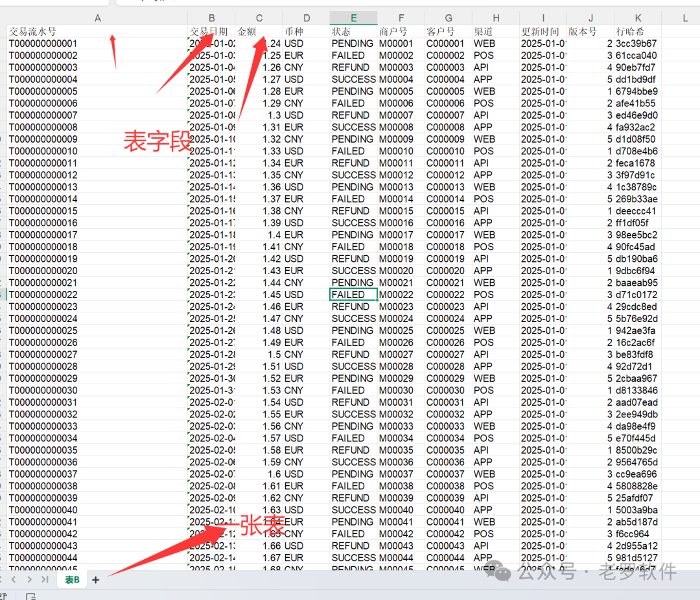Select amount cell 1.45
This screenshot has width=700, height=600.
(x=259, y=295)
